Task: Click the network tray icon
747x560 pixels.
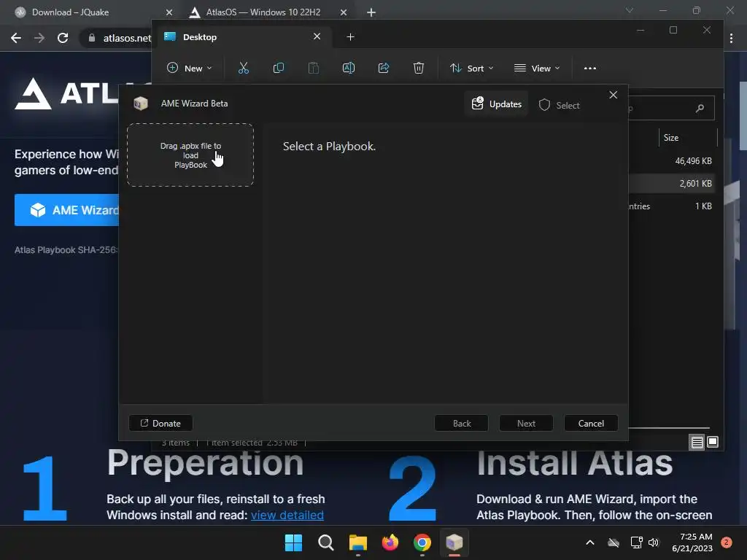Action: click(x=636, y=542)
